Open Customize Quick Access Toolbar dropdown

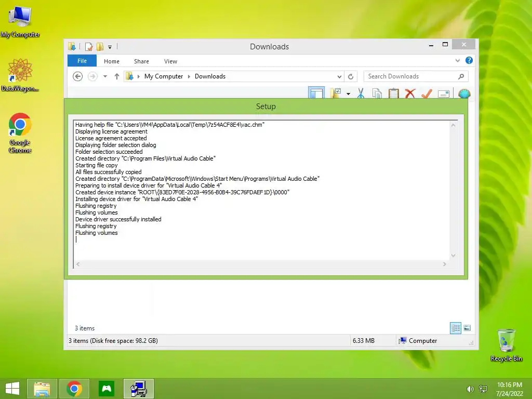pos(110,47)
